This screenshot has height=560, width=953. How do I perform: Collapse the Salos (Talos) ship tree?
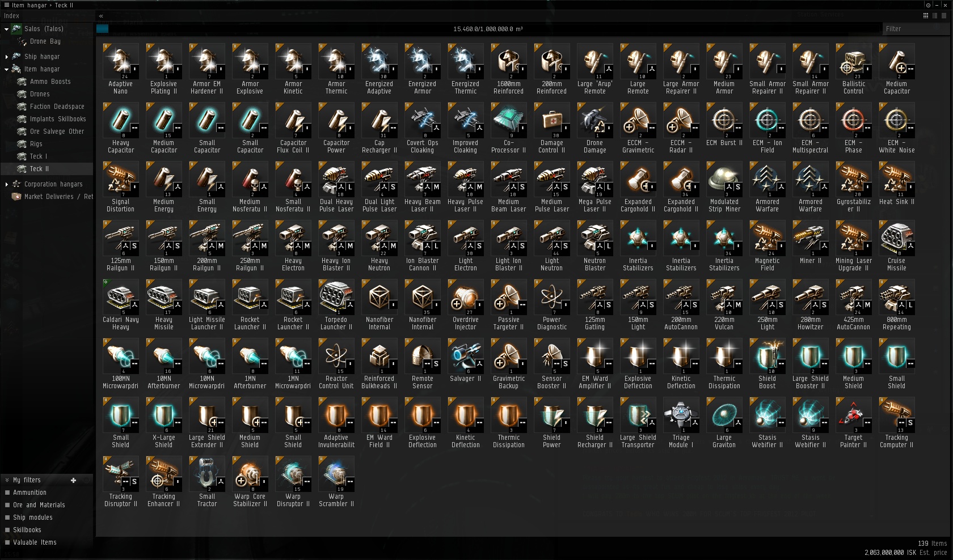6,29
